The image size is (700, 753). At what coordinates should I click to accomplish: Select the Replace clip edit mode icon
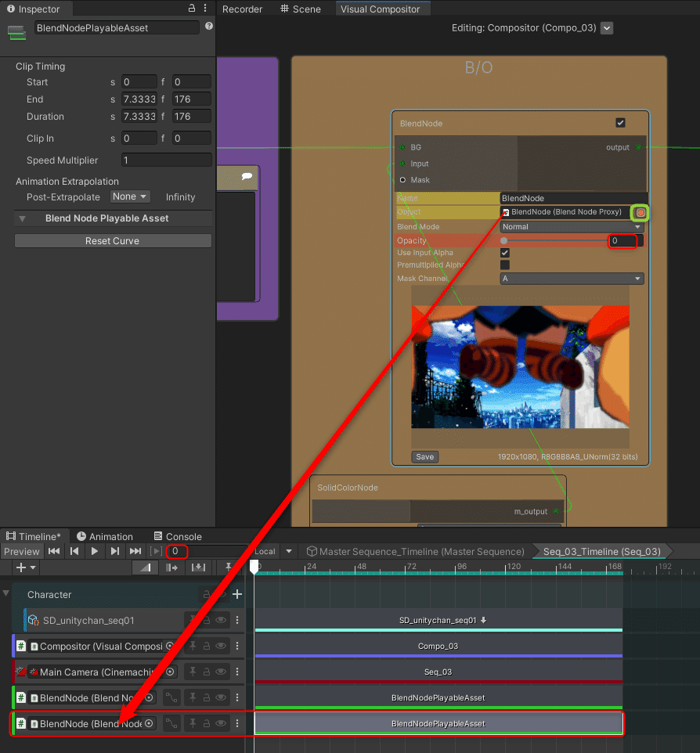click(x=198, y=567)
